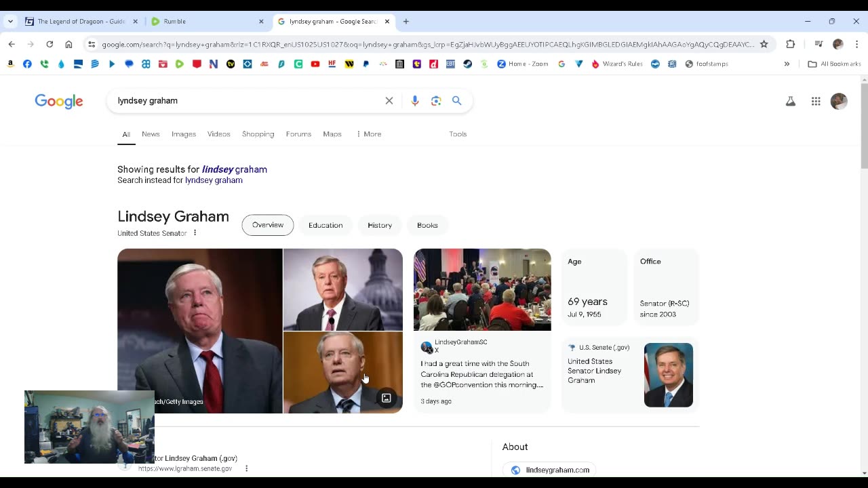
Task: Open the images gallery icon on photo
Action: (x=386, y=398)
